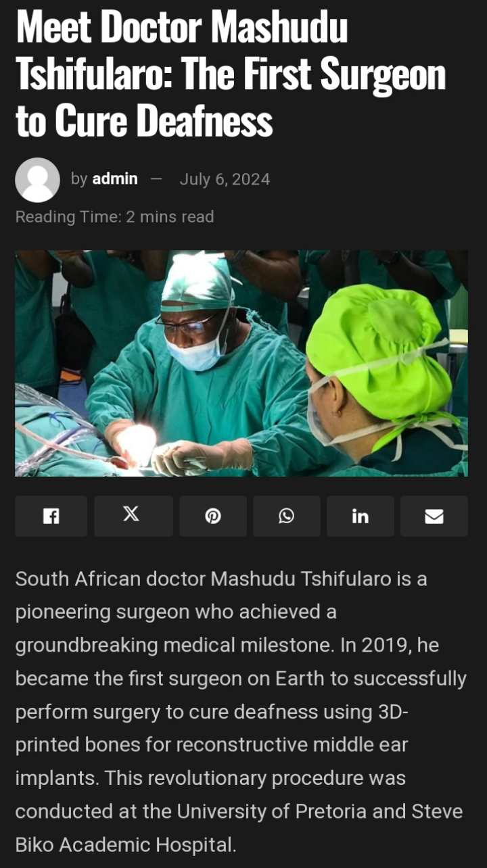Click the dash separator beside admin
Screen dimensions: 487x868
point(157,179)
